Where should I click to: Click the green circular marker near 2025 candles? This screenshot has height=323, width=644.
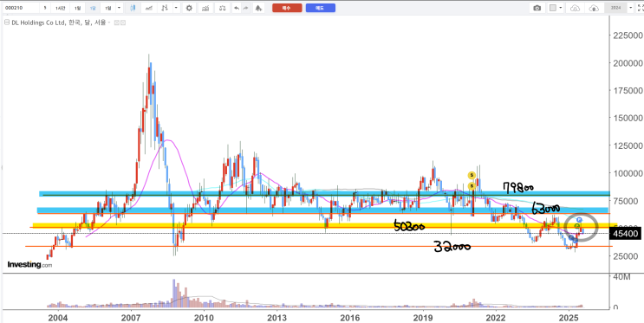pyautogui.click(x=577, y=226)
